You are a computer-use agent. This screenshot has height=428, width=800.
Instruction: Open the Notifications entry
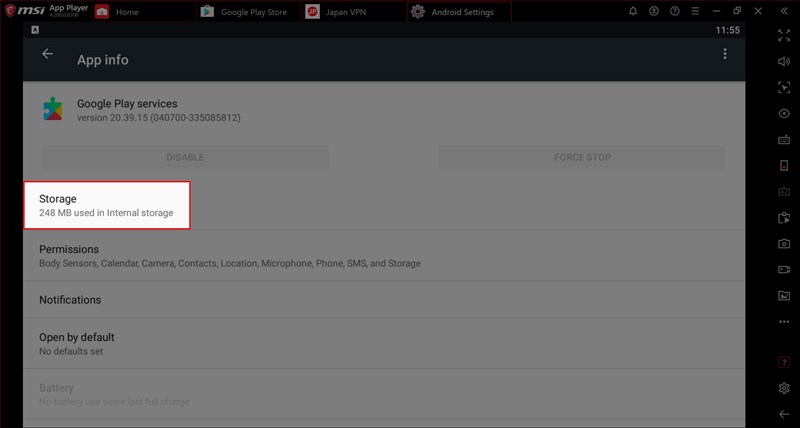click(384, 300)
